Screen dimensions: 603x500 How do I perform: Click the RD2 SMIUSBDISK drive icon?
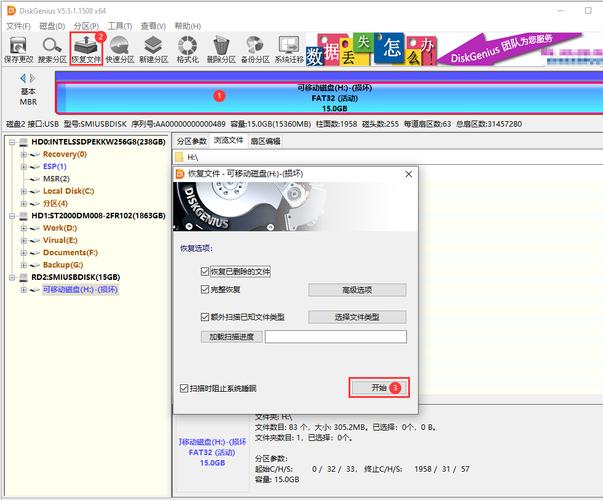tap(24, 277)
